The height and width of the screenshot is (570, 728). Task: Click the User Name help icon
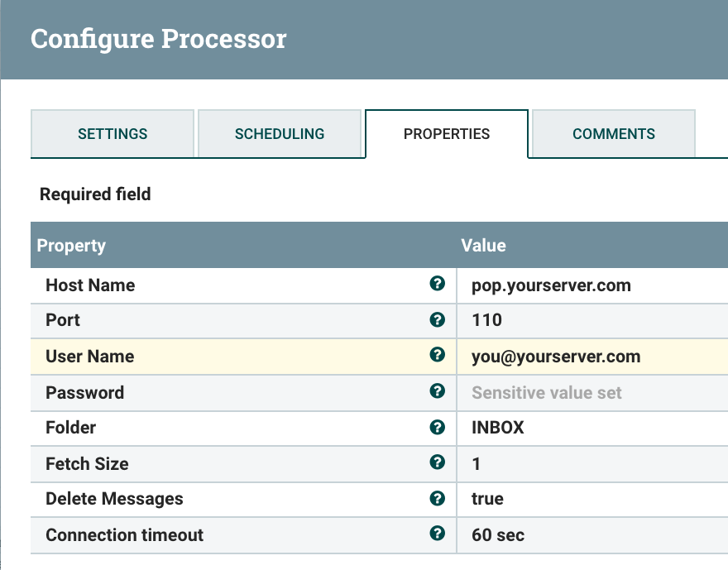tap(438, 355)
